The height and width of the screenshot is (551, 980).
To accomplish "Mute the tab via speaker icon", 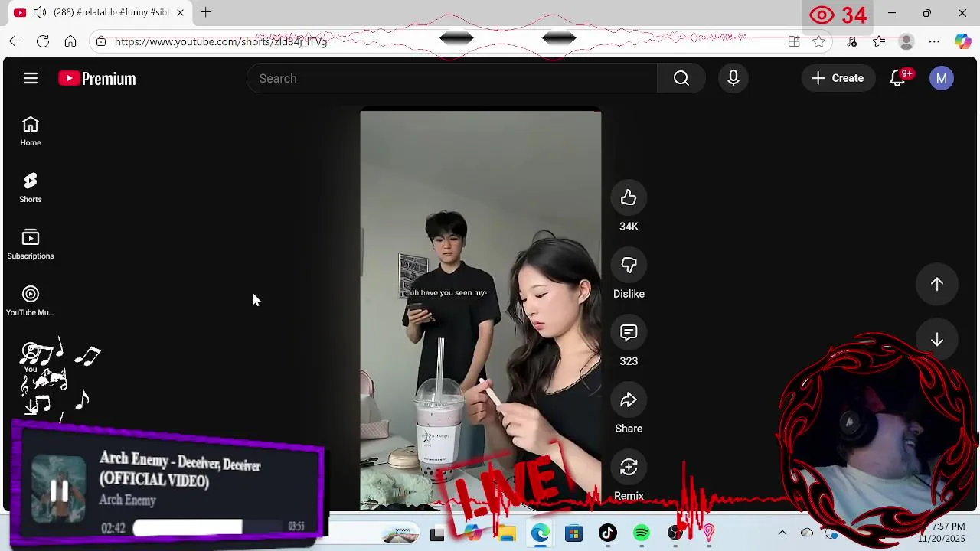I will tap(40, 12).
